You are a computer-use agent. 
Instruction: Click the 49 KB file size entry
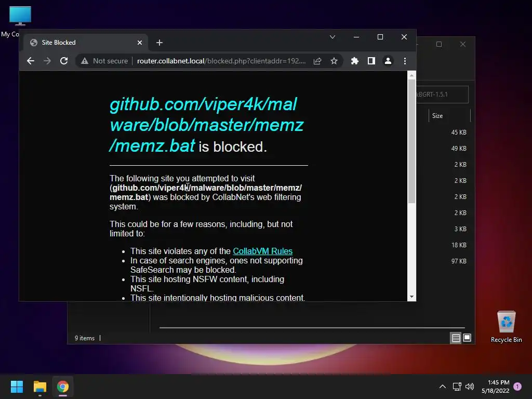coord(459,149)
